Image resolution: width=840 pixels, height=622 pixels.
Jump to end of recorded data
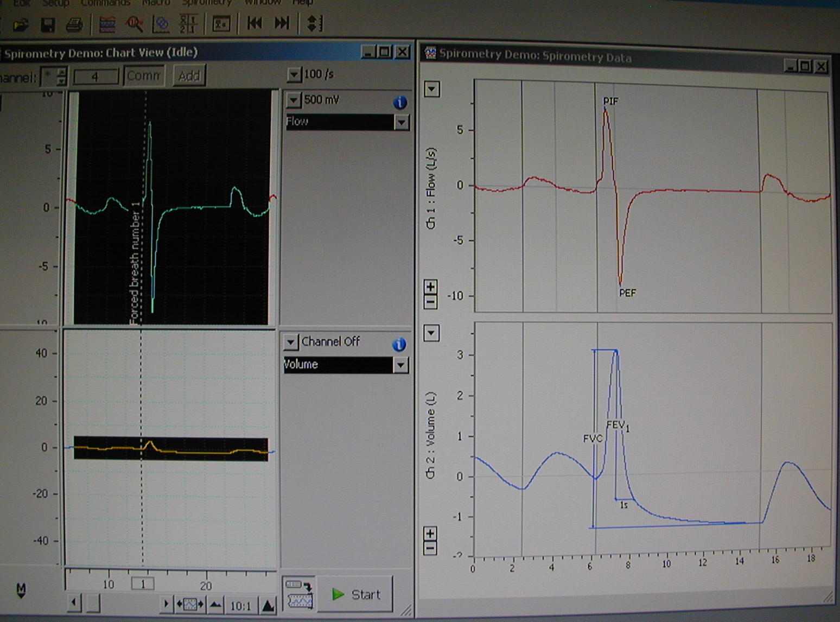pos(282,23)
